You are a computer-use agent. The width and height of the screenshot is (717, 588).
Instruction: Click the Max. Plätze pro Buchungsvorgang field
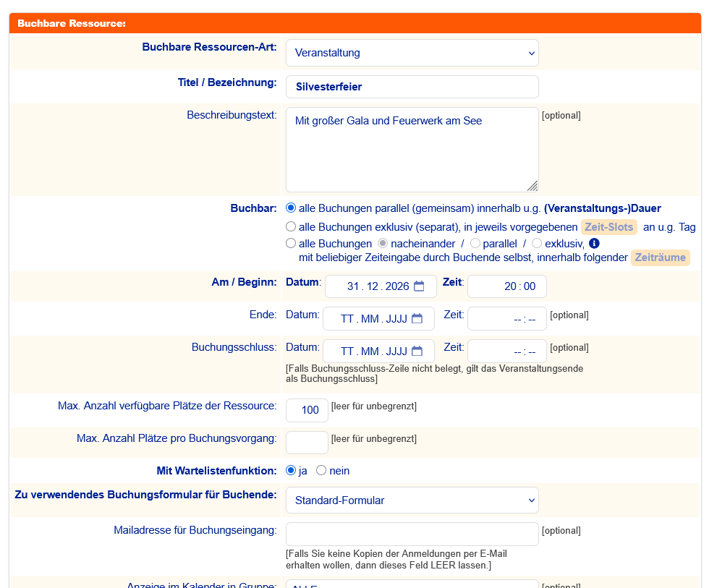click(307, 443)
